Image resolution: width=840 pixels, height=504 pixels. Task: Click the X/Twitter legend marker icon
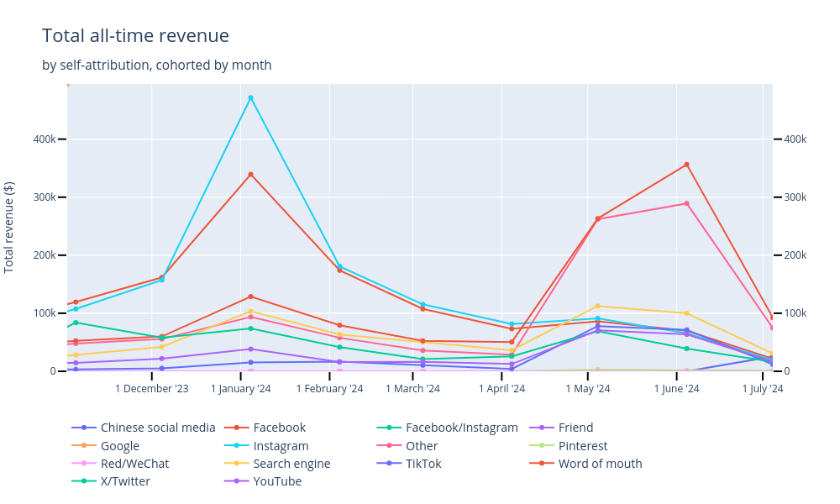84,481
